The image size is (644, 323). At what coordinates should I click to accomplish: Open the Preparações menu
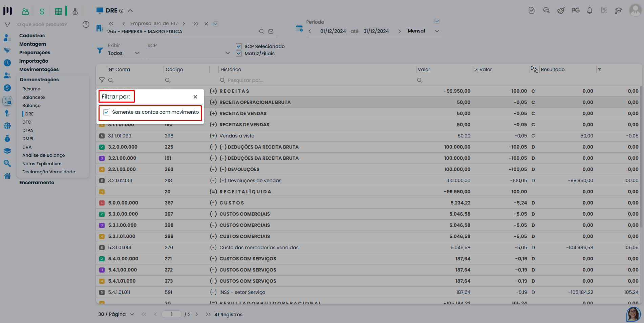(x=35, y=52)
